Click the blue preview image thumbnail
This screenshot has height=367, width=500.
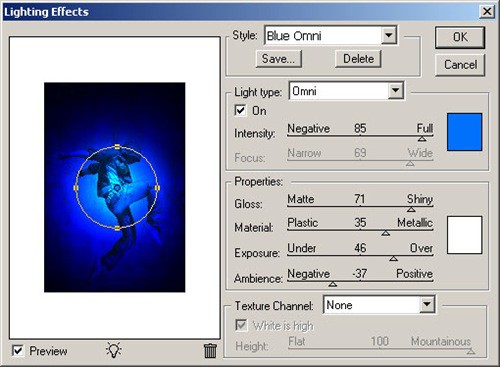(x=115, y=187)
